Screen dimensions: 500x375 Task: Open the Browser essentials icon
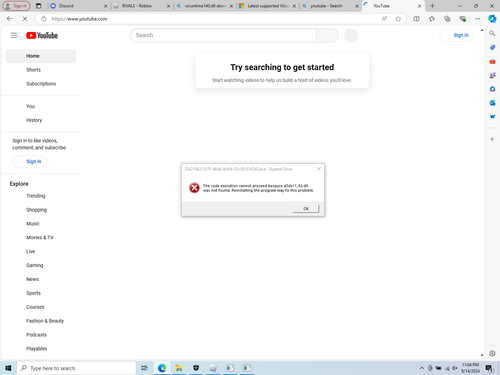pos(462,19)
